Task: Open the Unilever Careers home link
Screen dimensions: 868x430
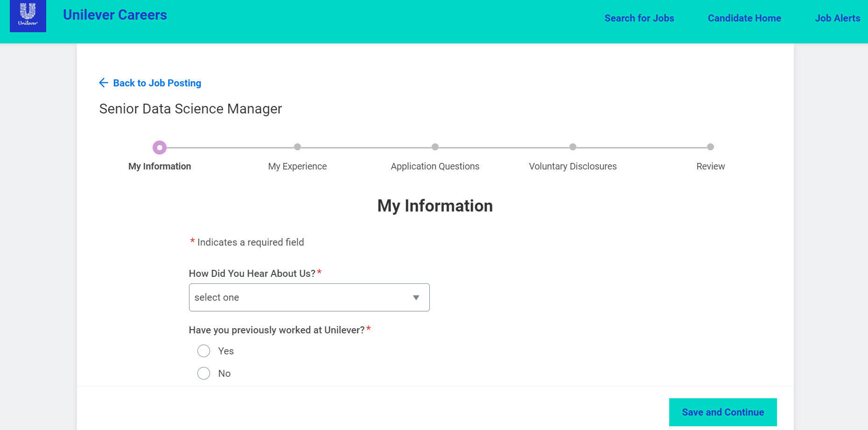Action: [x=115, y=15]
